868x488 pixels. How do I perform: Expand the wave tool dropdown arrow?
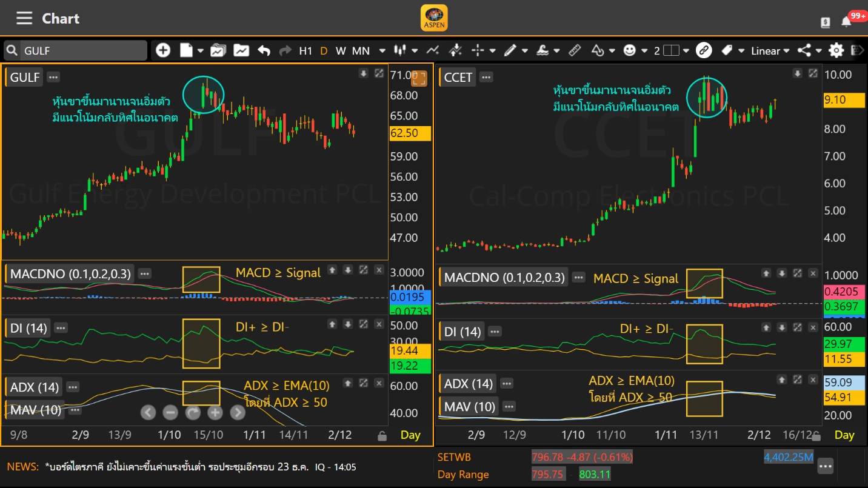tap(556, 51)
